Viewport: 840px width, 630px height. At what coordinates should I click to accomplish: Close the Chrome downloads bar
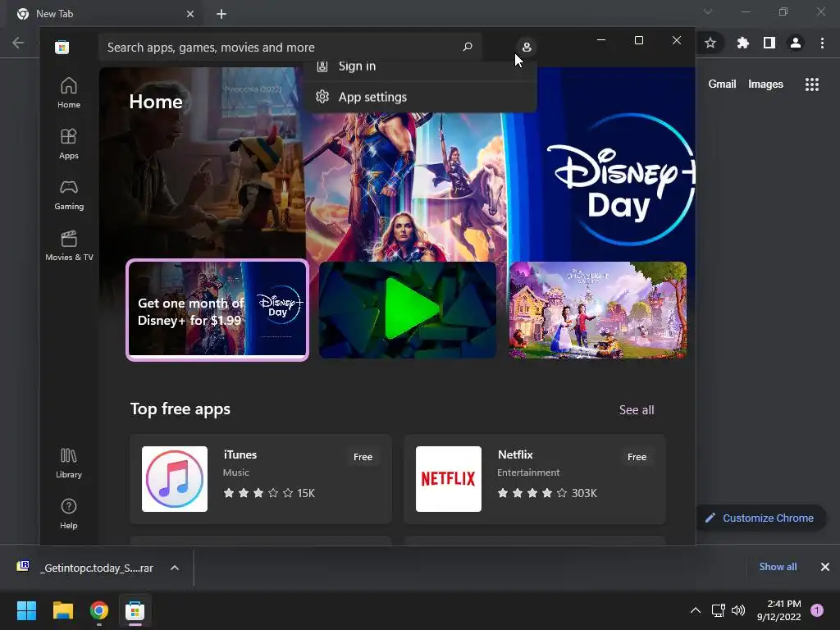(x=825, y=567)
